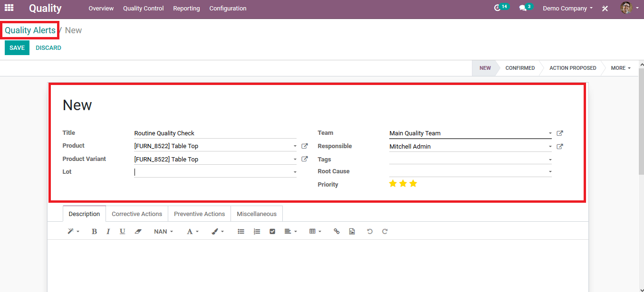644x292 pixels.
Task: Undo last edit in editor
Action: (369, 231)
